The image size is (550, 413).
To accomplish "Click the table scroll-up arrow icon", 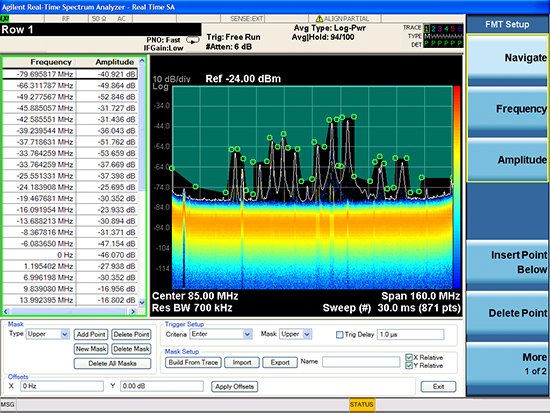I will coord(142,61).
